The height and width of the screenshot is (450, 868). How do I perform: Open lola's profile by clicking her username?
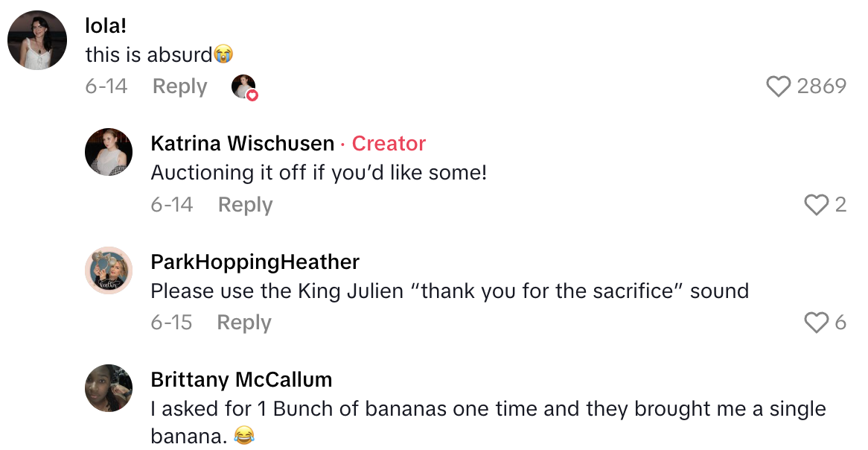pyautogui.click(x=106, y=25)
